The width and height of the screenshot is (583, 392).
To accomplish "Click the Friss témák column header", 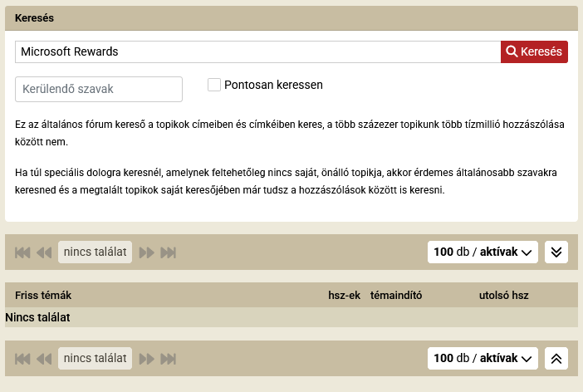I will pos(43,296).
